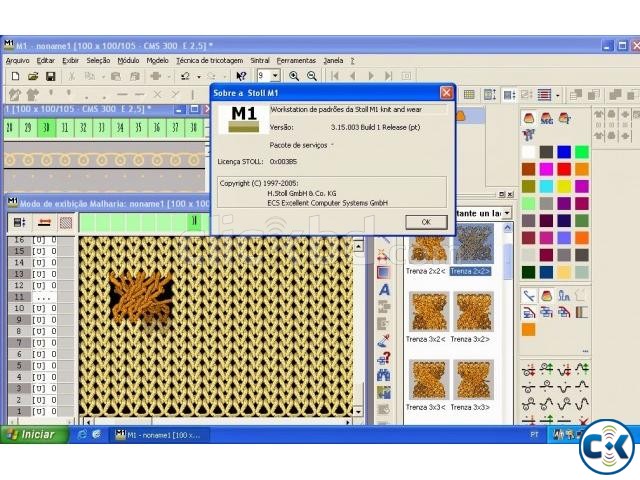
Task: Select the Trenza 3x3> module thumbnail
Action: click(x=473, y=380)
